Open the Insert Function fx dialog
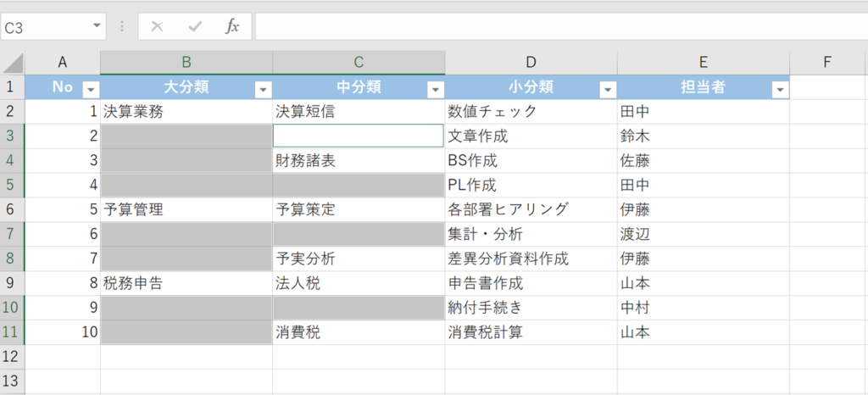 click(231, 26)
